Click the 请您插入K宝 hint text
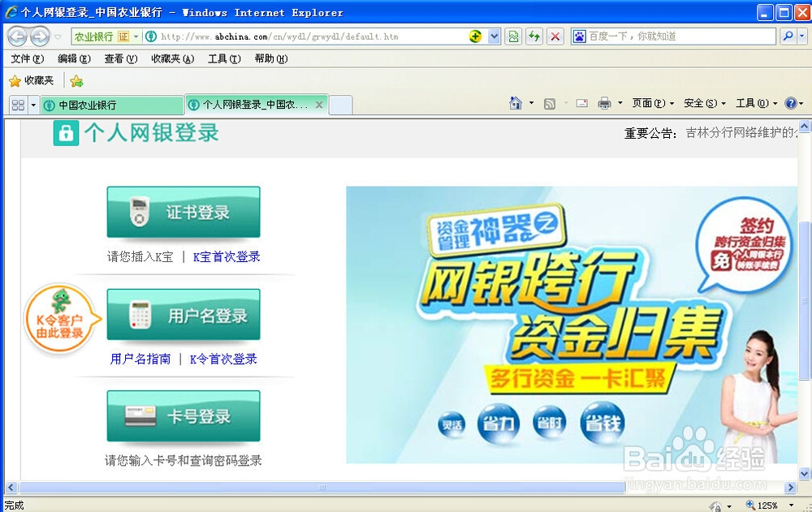Image resolution: width=812 pixels, height=512 pixels. coord(140,256)
